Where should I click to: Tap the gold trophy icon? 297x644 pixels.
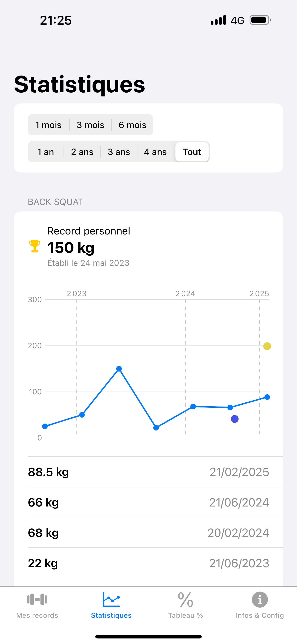[35, 246]
